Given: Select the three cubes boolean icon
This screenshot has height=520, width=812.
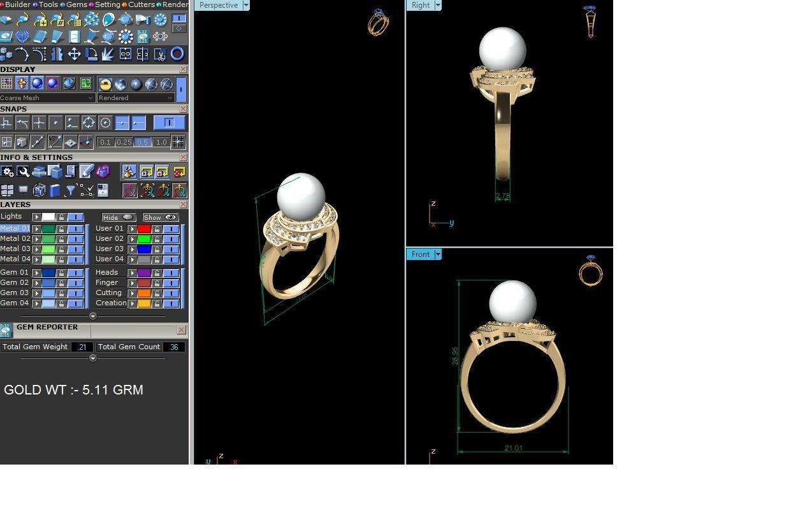Looking at the screenshot, I should tap(6, 54).
